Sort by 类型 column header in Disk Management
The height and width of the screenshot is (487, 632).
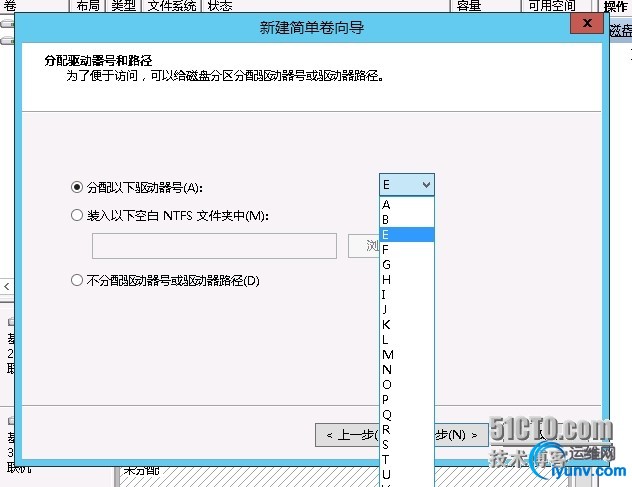pos(123,5)
